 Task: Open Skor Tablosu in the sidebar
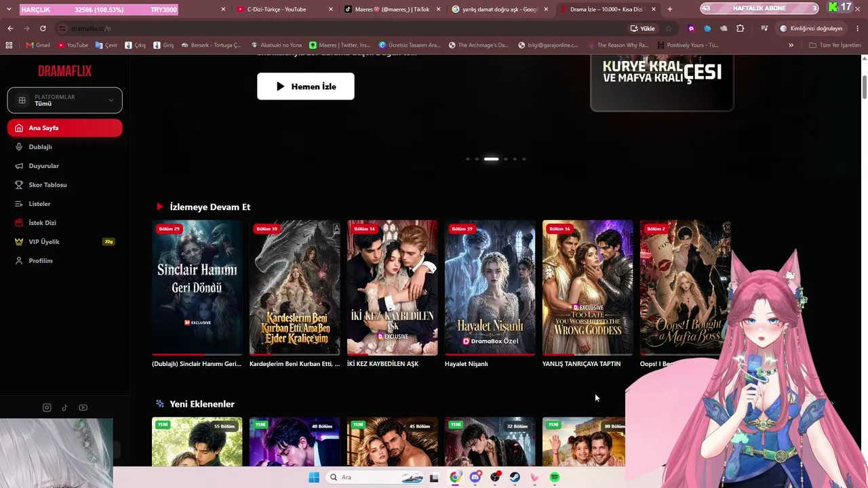[65, 185]
